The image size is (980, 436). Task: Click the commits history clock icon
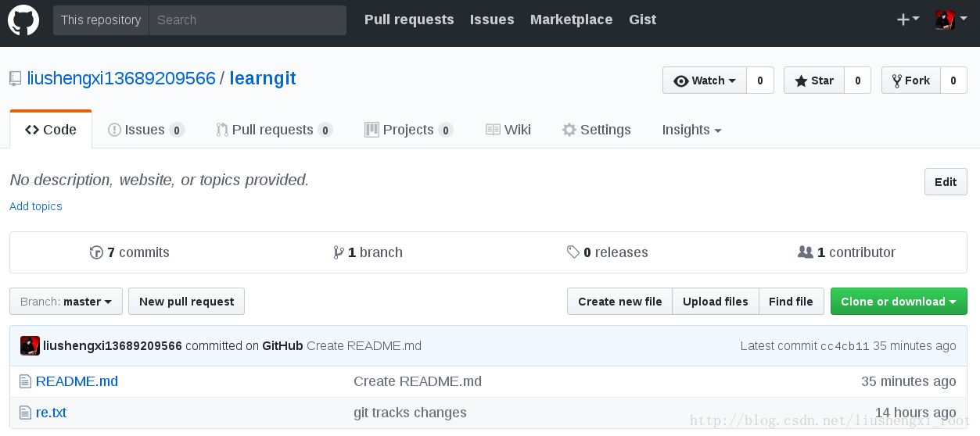coord(96,252)
